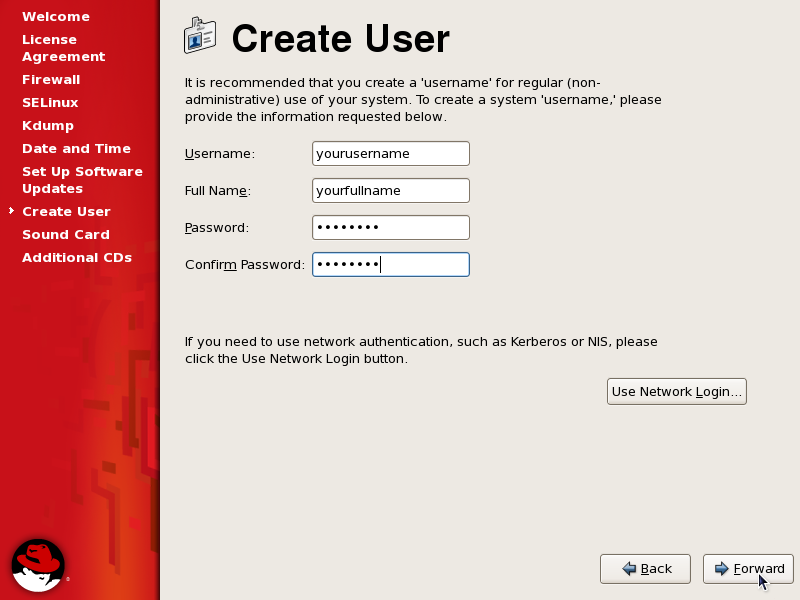
Task: Open the Use Network Login dialog
Action: [677, 391]
